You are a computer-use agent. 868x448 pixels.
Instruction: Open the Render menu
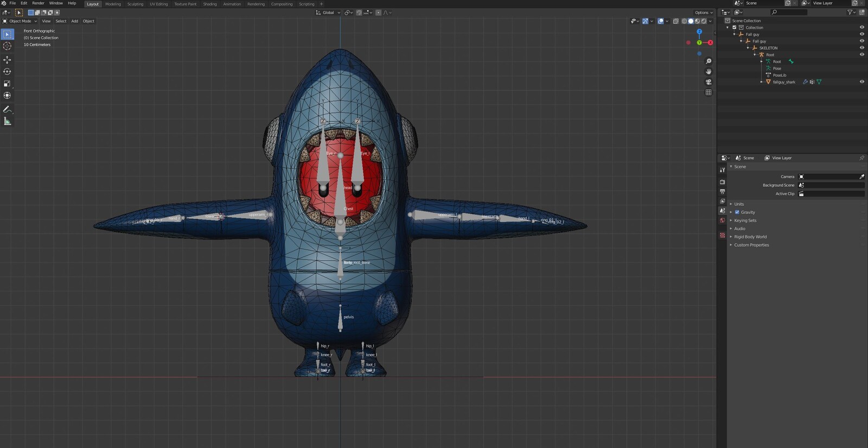(38, 3)
